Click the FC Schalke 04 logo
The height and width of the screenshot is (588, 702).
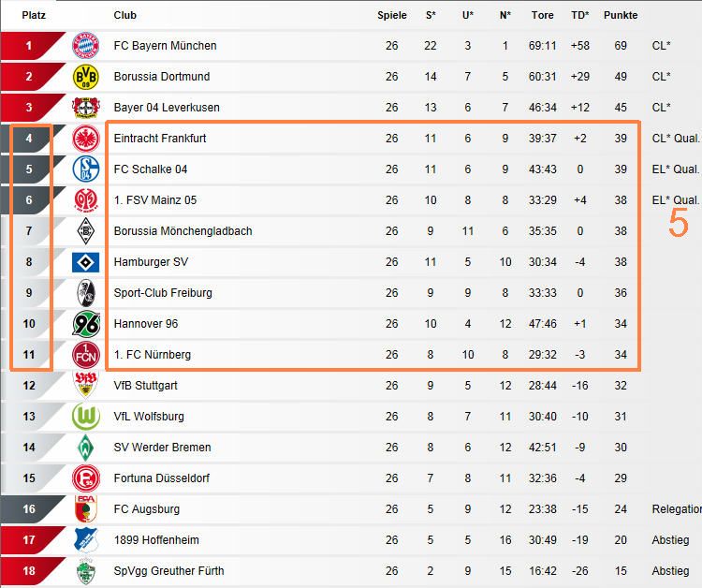pyautogui.click(x=85, y=169)
